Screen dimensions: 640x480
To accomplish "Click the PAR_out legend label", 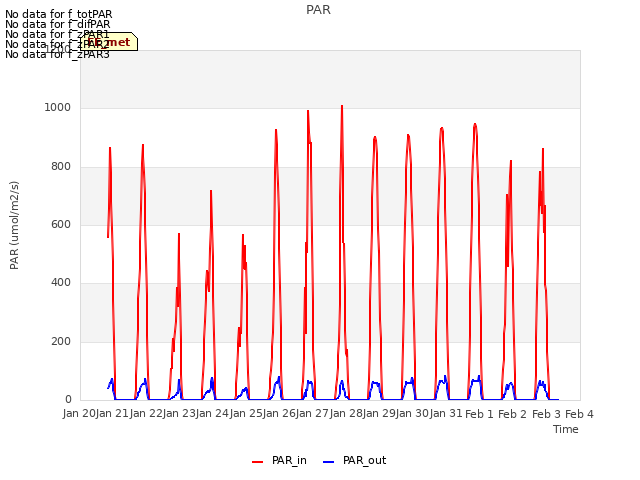I will coord(364,460).
